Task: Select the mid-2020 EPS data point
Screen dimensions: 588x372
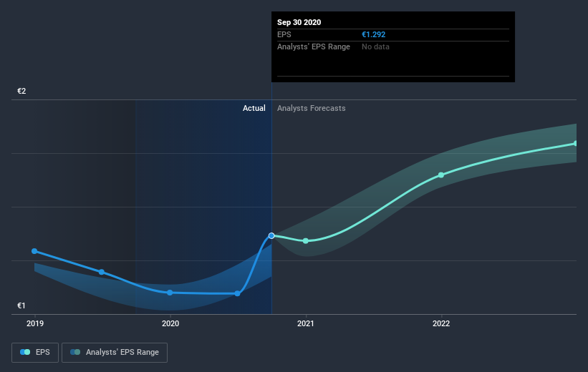Action: (x=237, y=294)
